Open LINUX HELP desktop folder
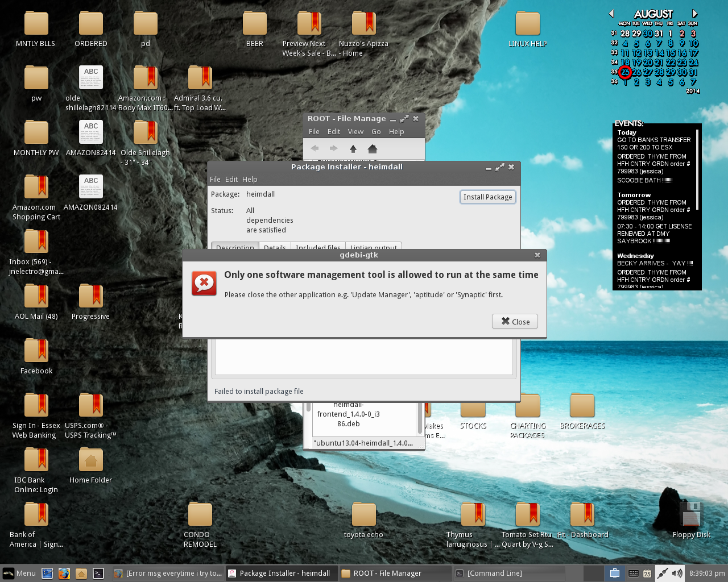 pyautogui.click(x=528, y=29)
